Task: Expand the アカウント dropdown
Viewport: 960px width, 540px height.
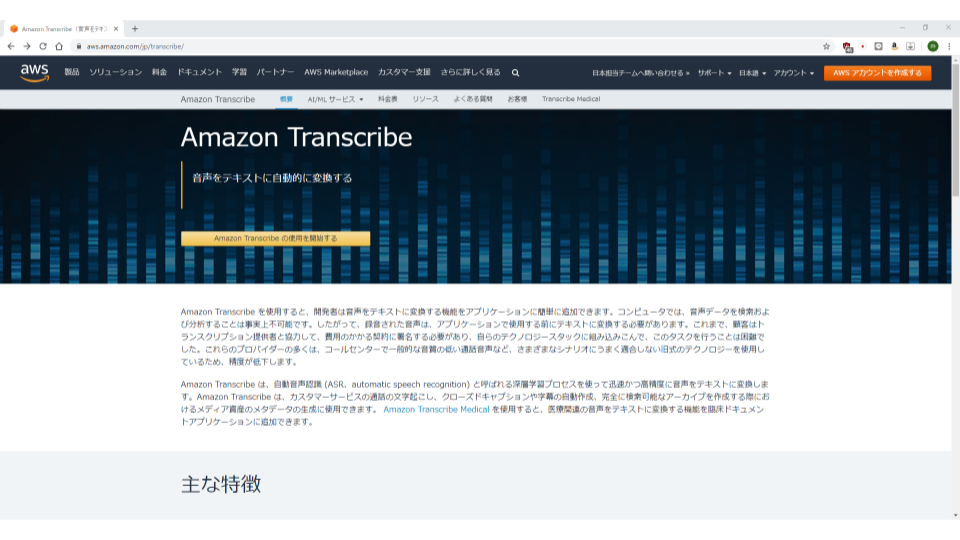Action: (793, 73)
